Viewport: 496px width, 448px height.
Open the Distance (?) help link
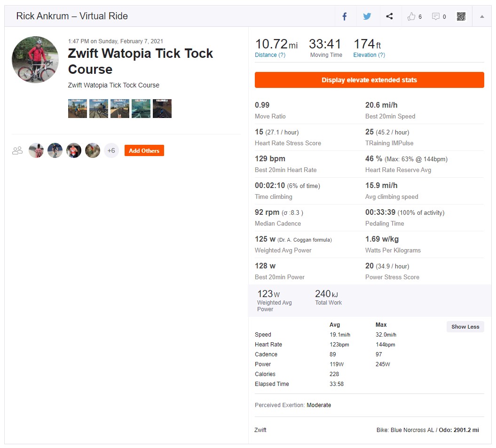click(x=270, y=55)
